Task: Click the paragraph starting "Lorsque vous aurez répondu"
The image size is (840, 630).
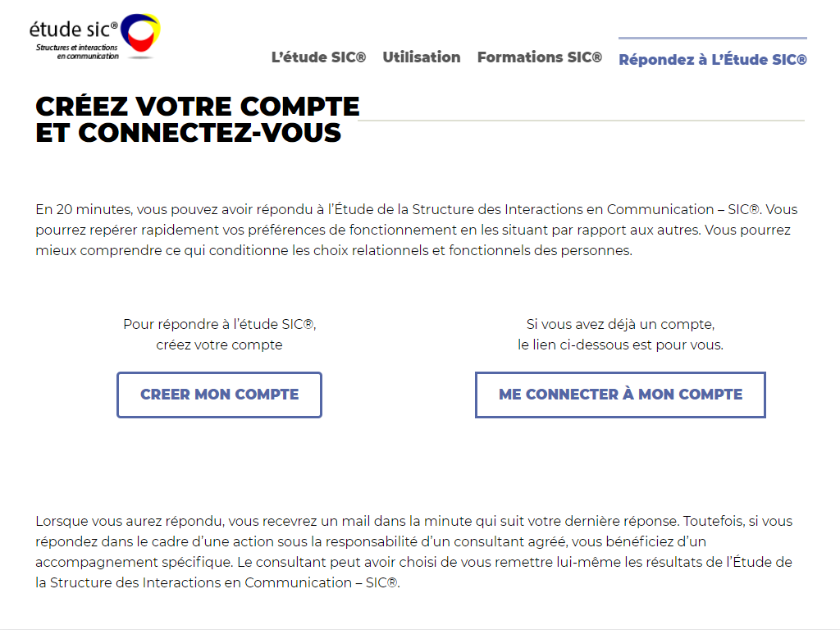Action: (x=414, y=552)
